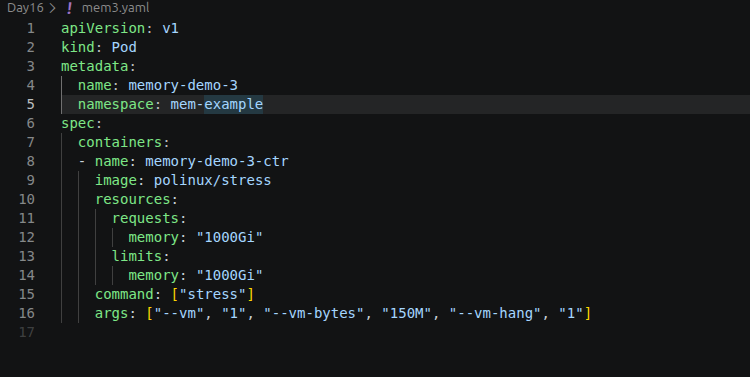
Task: Click the polinux/stress image value
Action: pyautogui.click(x=212, y=180)
